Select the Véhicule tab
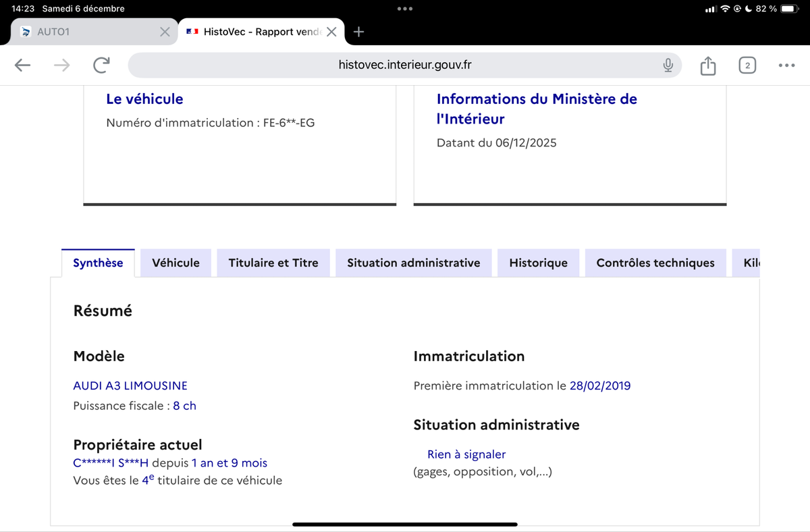This screenshot has height=532, width=810. point(175,263)
